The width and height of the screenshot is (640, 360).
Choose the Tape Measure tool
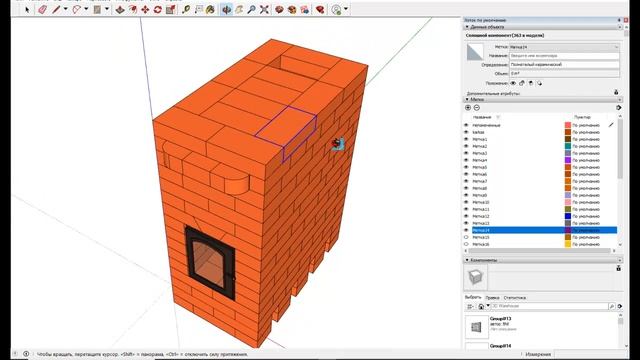pos(186,9)
